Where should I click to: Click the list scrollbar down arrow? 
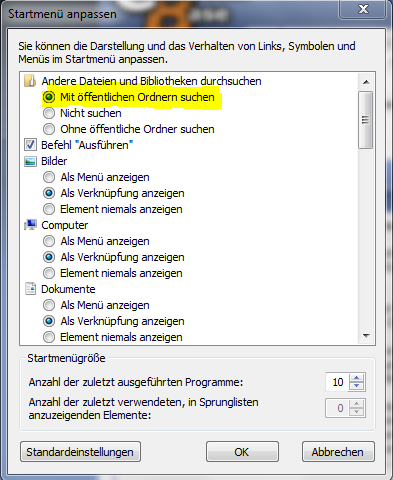click(x=366, y=336)
